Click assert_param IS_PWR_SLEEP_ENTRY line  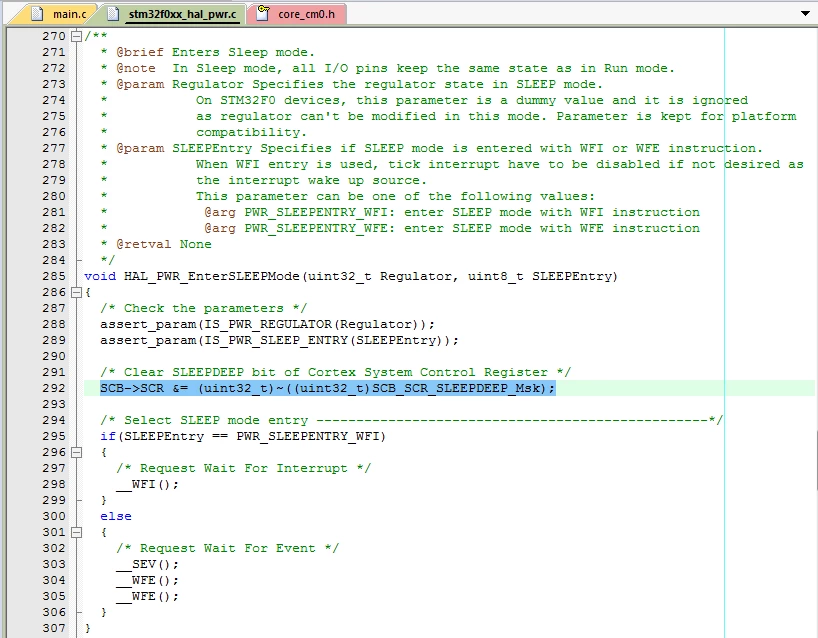(x=279, y=340)
